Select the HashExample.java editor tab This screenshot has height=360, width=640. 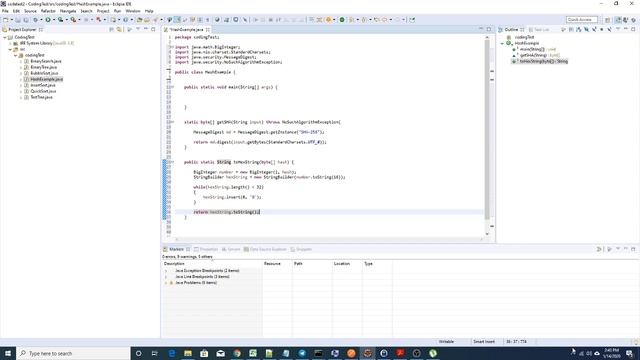pos(186,29)
